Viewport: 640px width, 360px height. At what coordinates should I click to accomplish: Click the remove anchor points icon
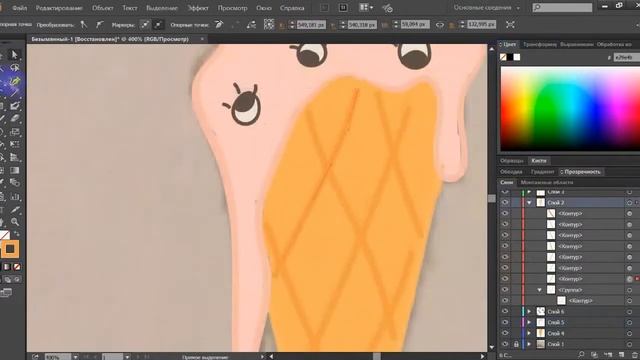pos(219,25)
